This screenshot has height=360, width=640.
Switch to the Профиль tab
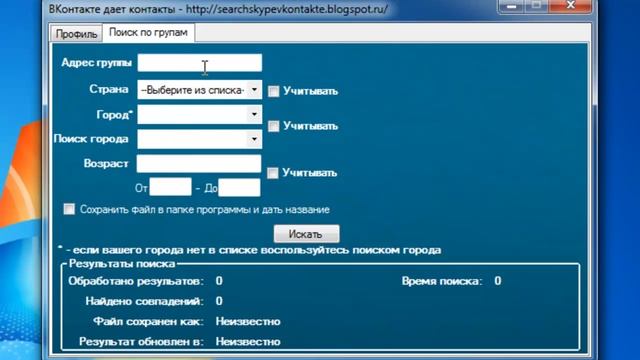click(x=76, y=33)
